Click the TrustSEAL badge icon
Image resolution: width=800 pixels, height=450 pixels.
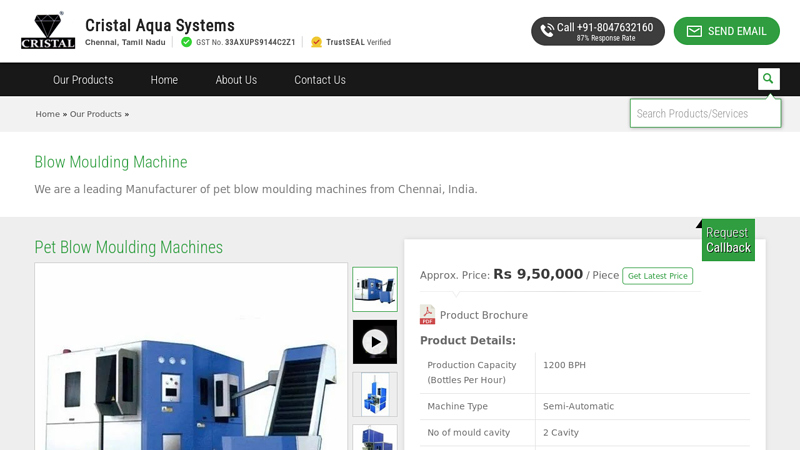point(316,42)
